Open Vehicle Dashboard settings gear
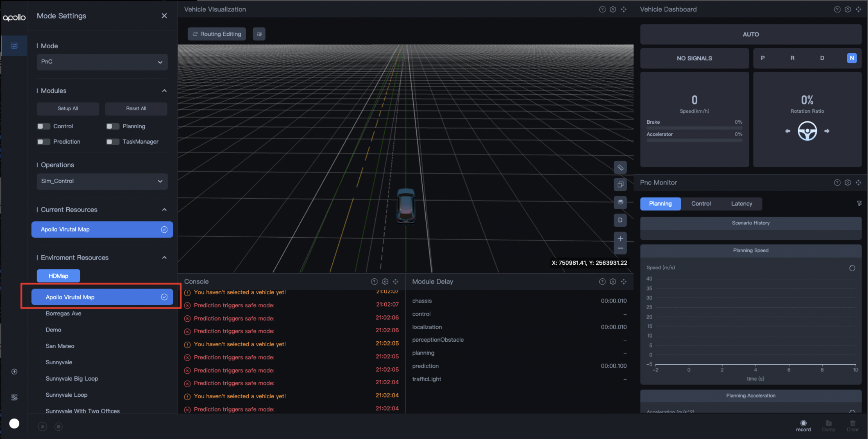 pyautogui.click(x=848, y=9)
